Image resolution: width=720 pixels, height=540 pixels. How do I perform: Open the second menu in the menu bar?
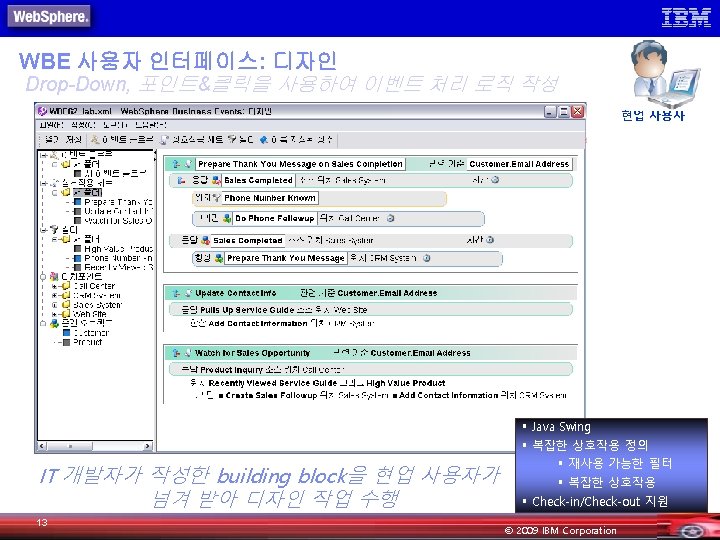[x=83, y=125]
